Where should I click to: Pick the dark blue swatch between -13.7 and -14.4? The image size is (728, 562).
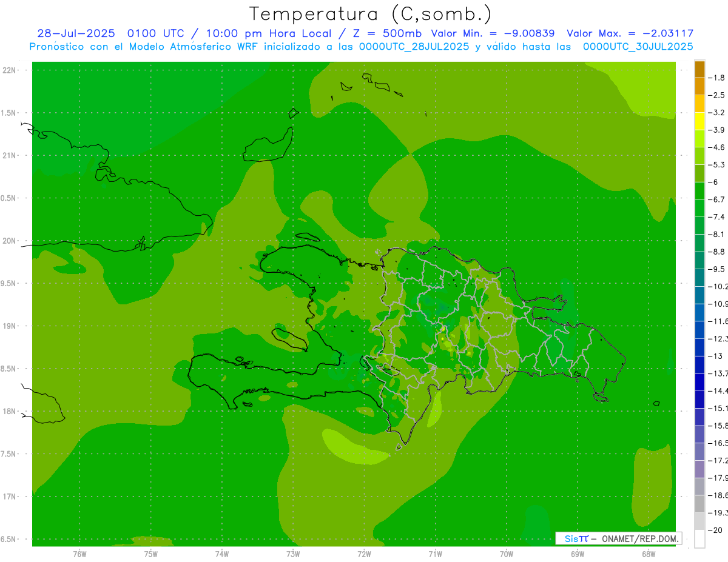699,382
